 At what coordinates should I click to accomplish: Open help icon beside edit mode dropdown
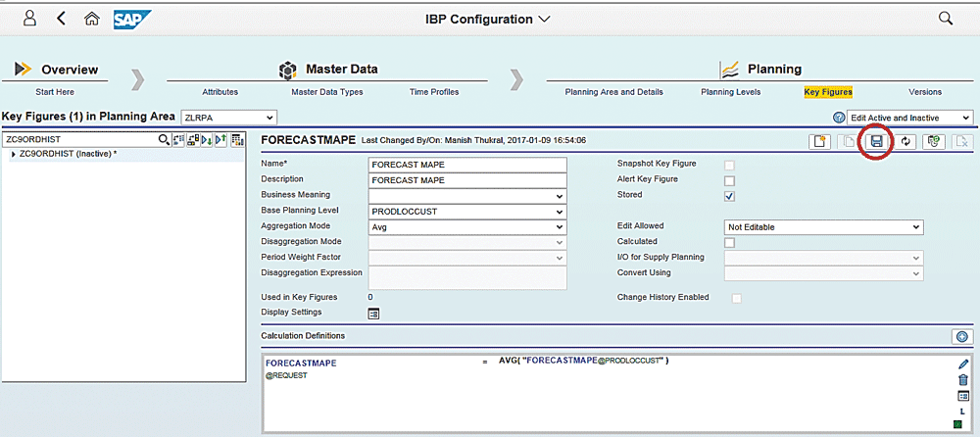pyautogui.click(x=839, y=118)
